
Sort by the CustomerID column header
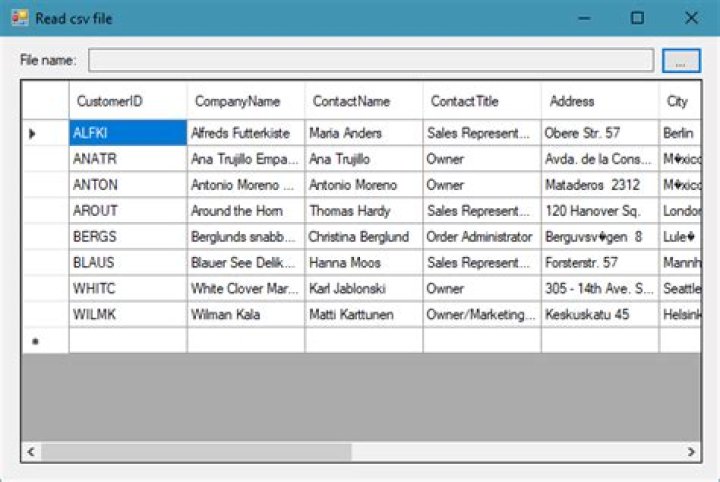click(128, 101)
